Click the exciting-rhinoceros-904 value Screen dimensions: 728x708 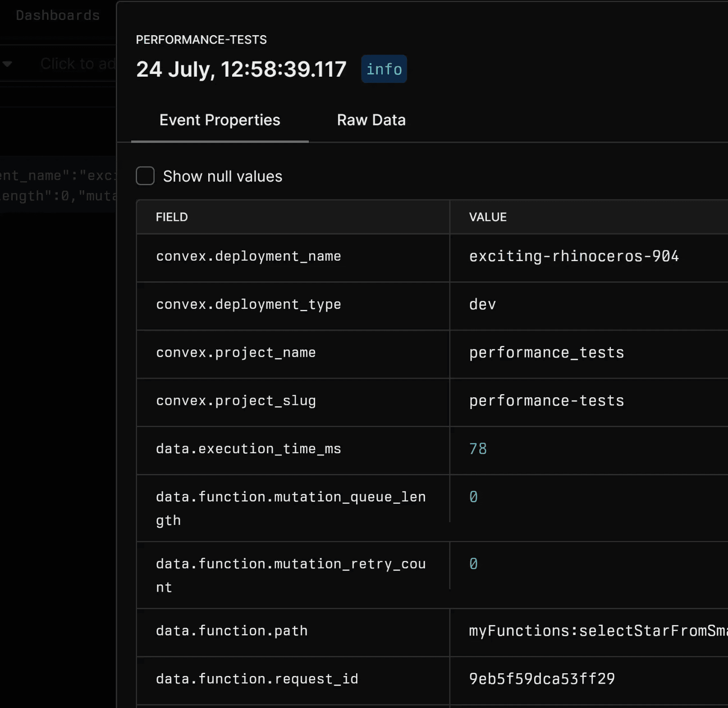pos(573,256)
